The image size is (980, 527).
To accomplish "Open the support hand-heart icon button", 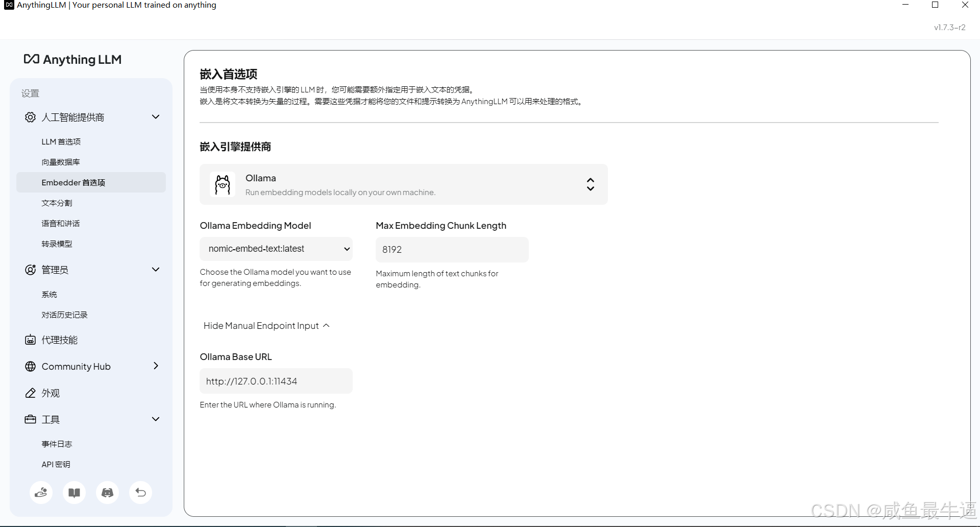I will 41,493.
